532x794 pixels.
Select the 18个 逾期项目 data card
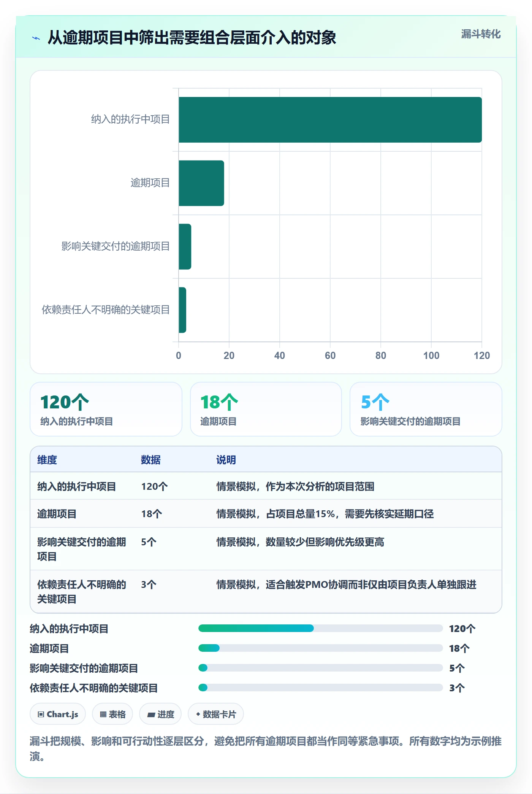point(266,409)
